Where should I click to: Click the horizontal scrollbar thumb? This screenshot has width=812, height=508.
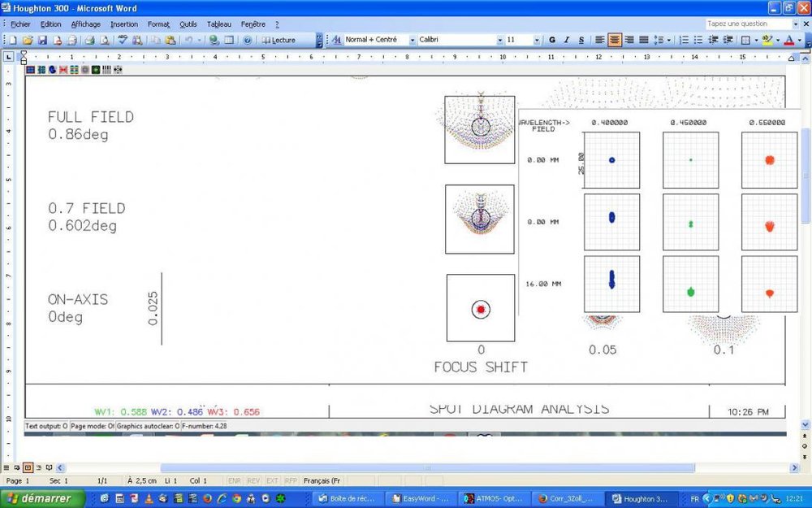[x=428, y=467]
